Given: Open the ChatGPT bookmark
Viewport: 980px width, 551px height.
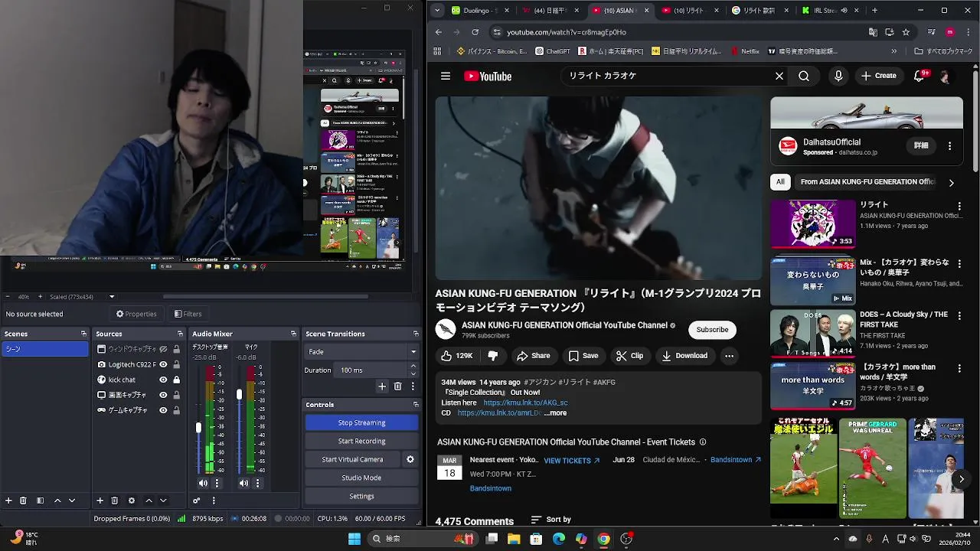Looking at the screenshot, I should pos(553,51).
